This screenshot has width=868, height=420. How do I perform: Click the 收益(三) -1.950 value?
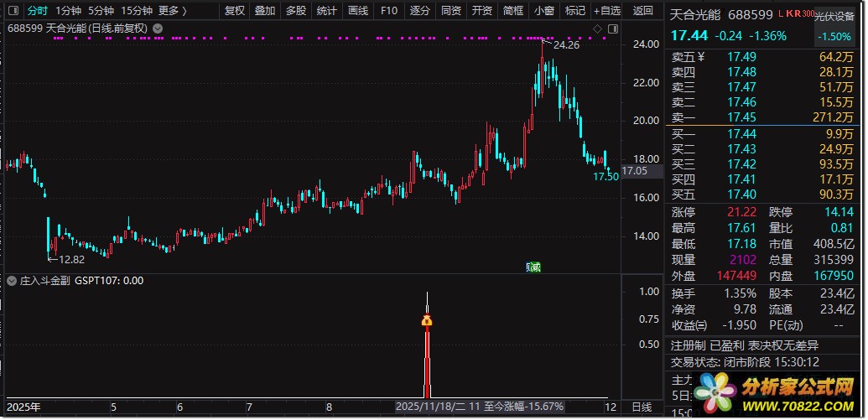click(739, 325)
